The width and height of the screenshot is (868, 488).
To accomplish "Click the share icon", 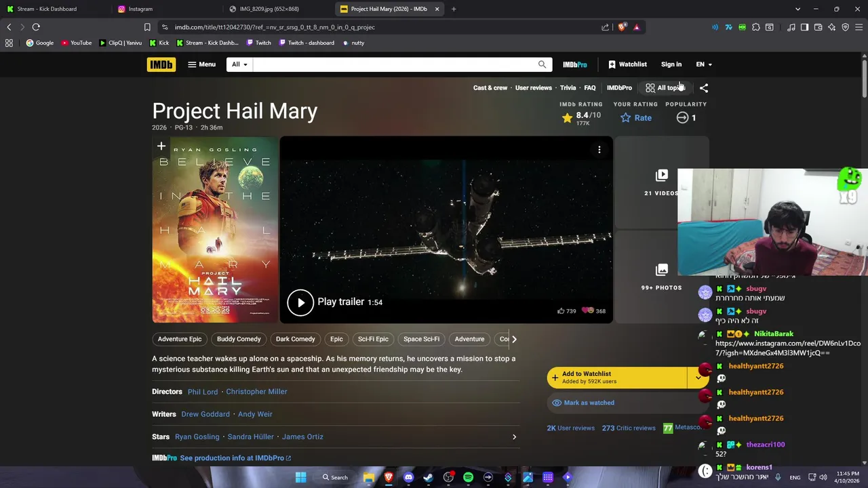I will (x=704, y=87).
